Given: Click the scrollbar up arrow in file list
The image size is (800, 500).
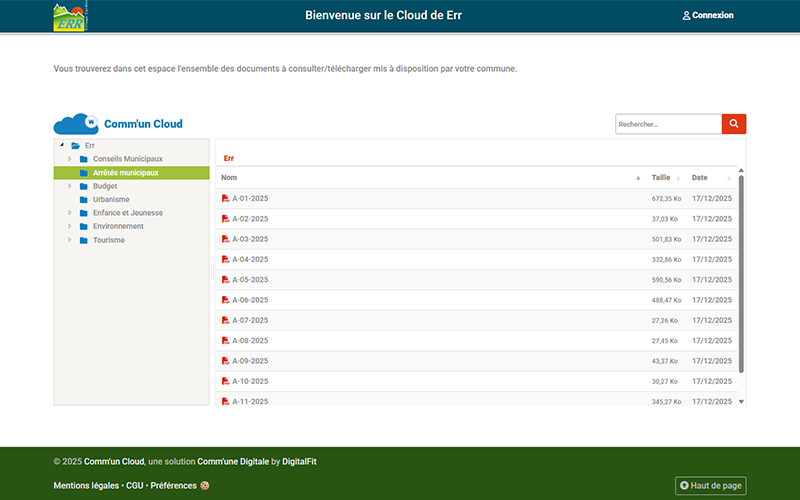Looking at the screenshot, I should pyautogui.click(x=741, y=170).
